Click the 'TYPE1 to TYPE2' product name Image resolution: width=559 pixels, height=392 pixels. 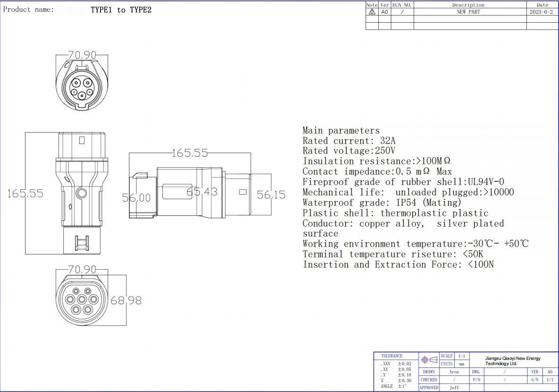pyautogui.click(x=121, y=10)
